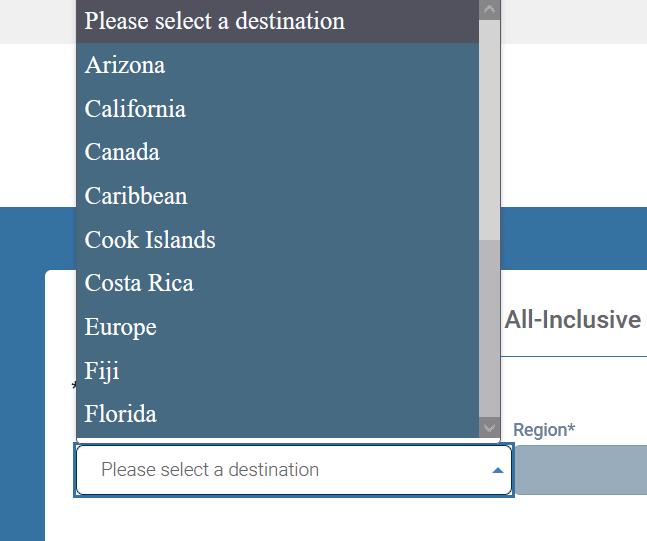Click the destination list scrollbar thumb
The height and width of the screenshot is (541, 647).
(489, 130)
